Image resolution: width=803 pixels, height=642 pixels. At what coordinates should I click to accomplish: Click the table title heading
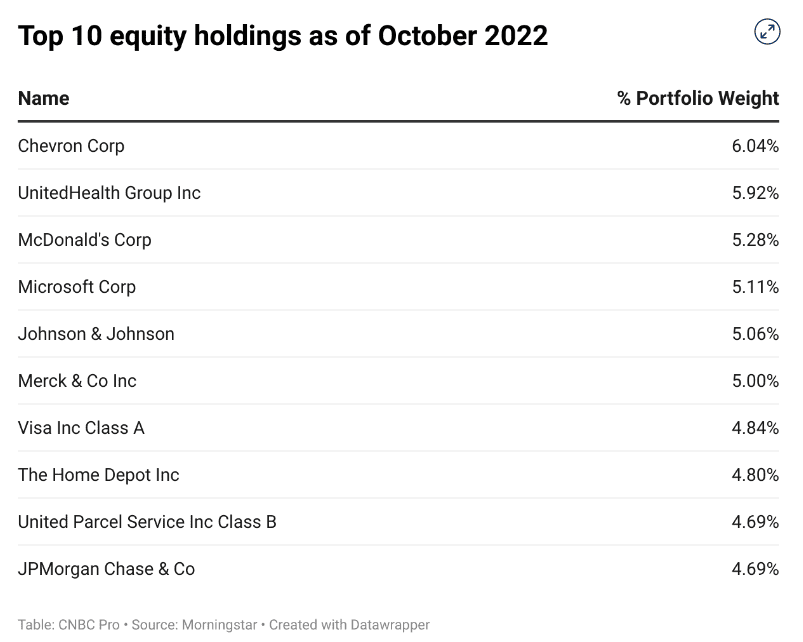pyautogui.click(x=283, y=36)
